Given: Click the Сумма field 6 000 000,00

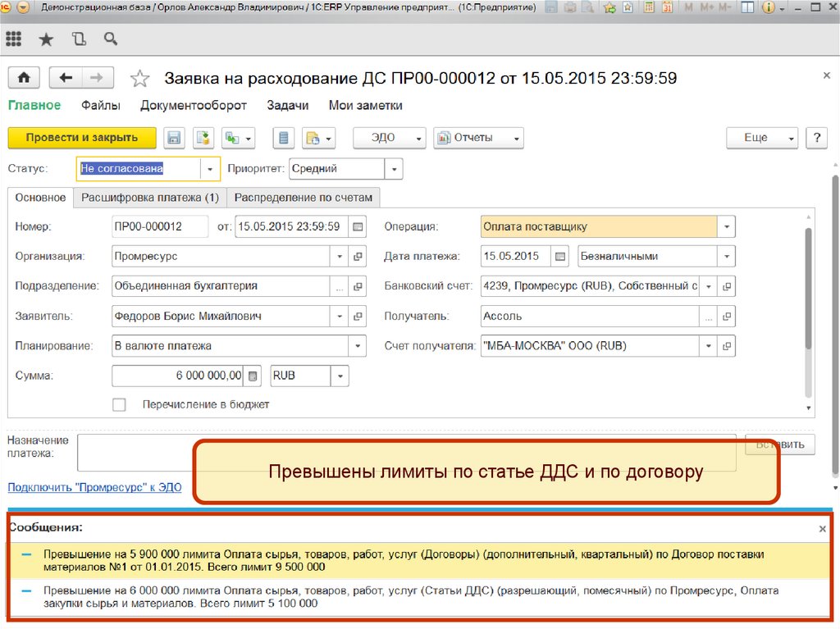Looking at the screenshot, I should (178, 376).
